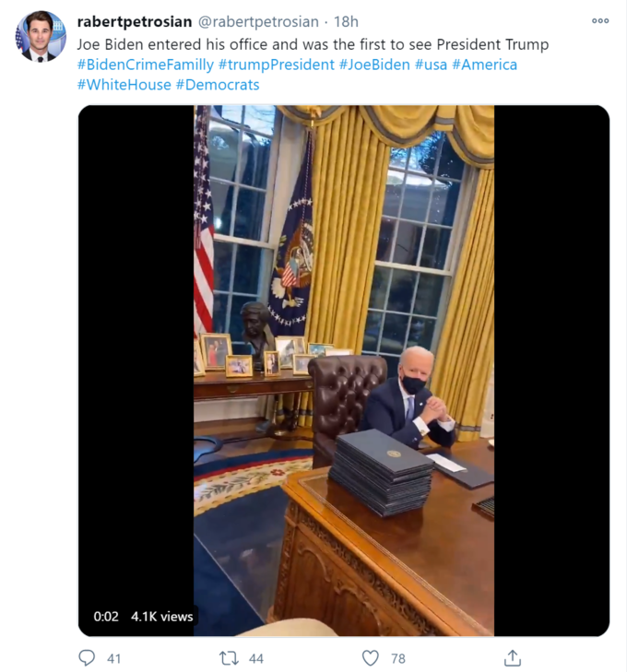Click the 0:02 video time indicator
Image resolution: width=627 pixels, height=672 pixels.
106,617
